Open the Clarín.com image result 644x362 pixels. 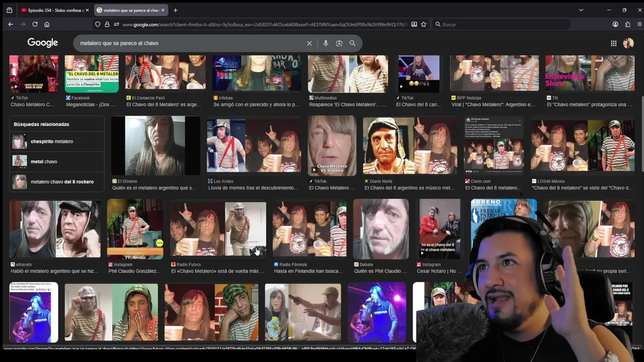494,146
